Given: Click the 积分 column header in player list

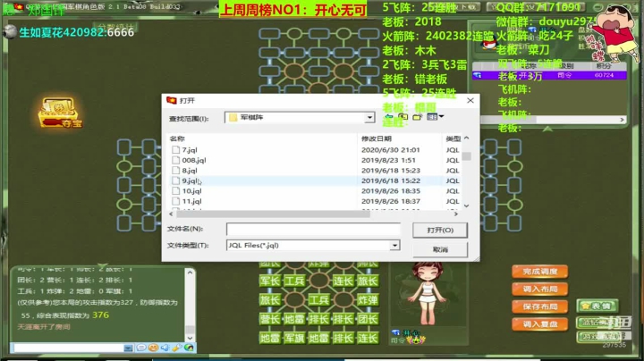Looking at the screenshot, I should coord(604,65).
